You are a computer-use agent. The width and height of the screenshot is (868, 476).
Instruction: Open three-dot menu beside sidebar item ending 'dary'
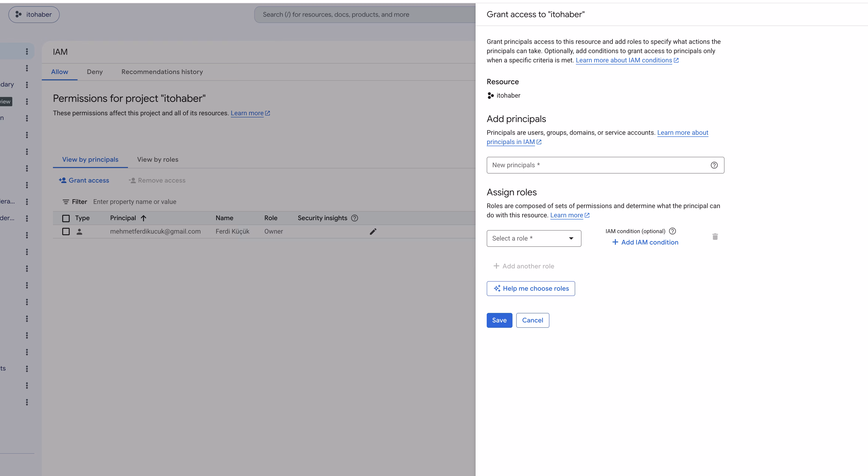coord(27,85)
